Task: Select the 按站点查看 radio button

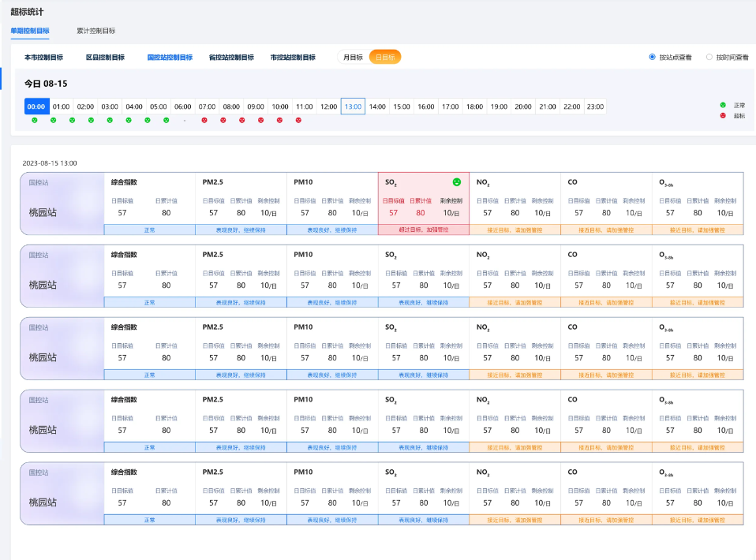Action: [652, 57]
